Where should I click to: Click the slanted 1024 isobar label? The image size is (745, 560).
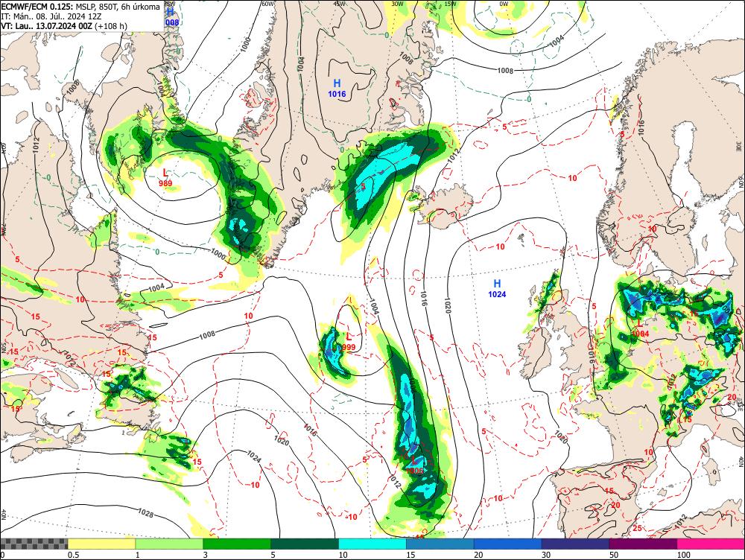point(254,456)
